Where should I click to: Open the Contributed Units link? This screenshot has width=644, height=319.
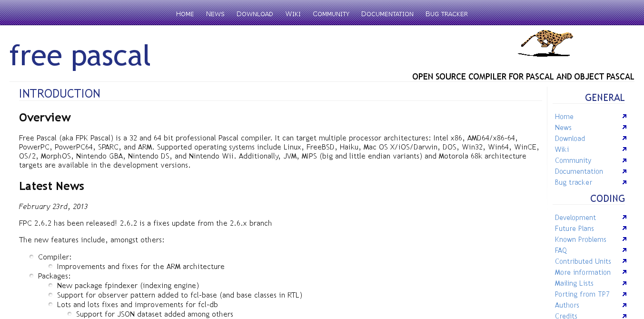[x=583, y=261]
